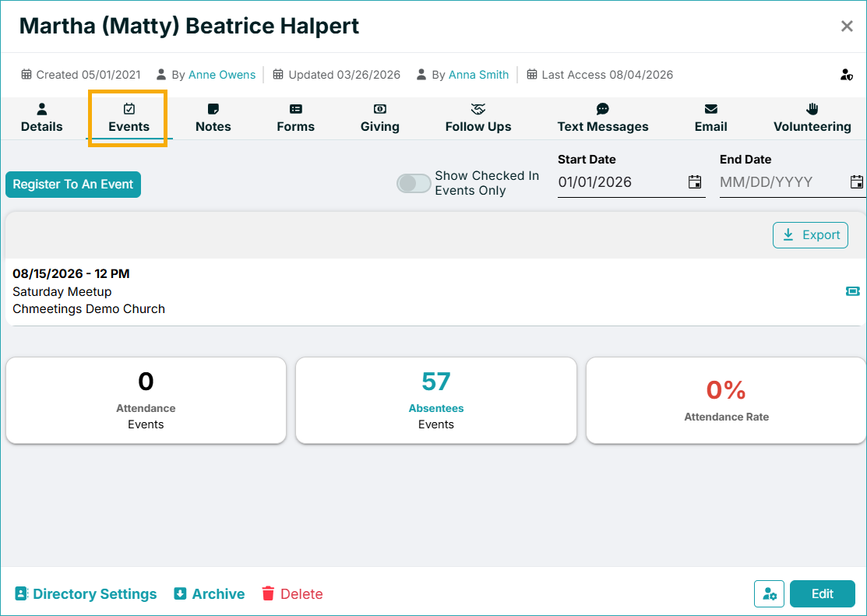Image resolution: width=867 pixels, height=616 pixels.
Task: Open the Absentees events card
Action: coord(436,400)
